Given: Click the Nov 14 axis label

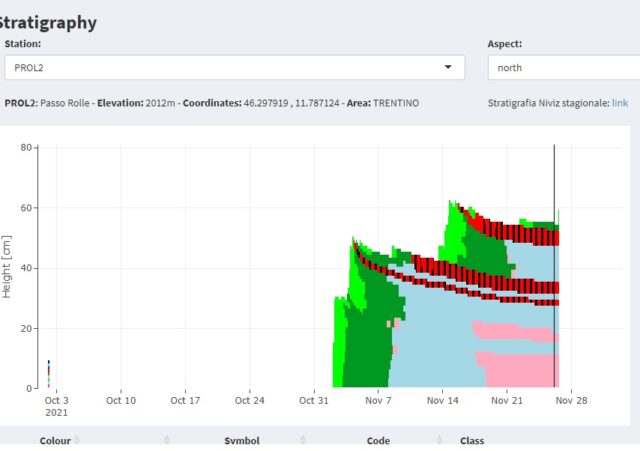Looking at the screenshot, I should pyautogui.click(x=442, y=400).
